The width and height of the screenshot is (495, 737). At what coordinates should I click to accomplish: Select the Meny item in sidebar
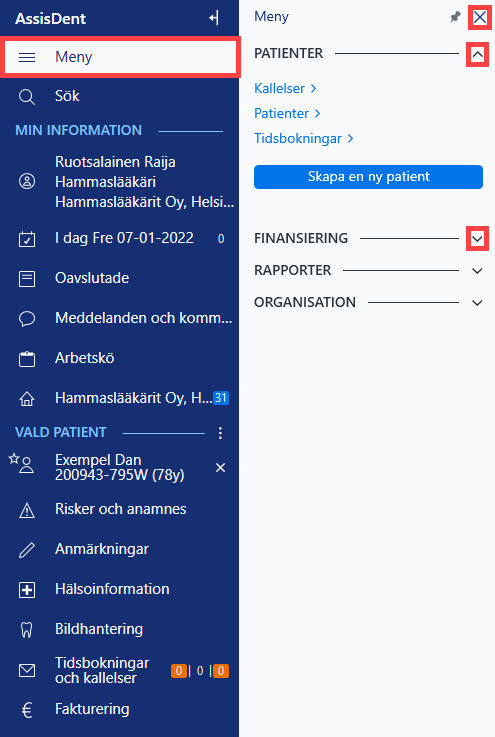click(119, 57)
